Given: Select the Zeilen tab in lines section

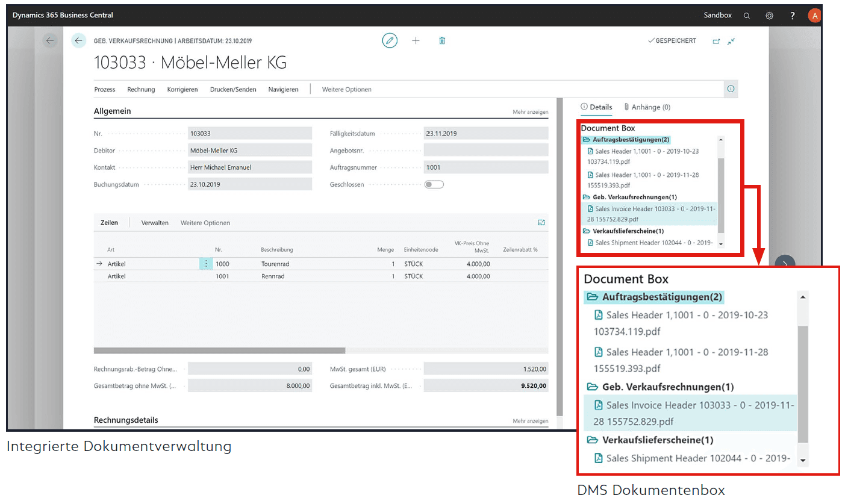Looking at the screenshot, I should click(109, 223).
